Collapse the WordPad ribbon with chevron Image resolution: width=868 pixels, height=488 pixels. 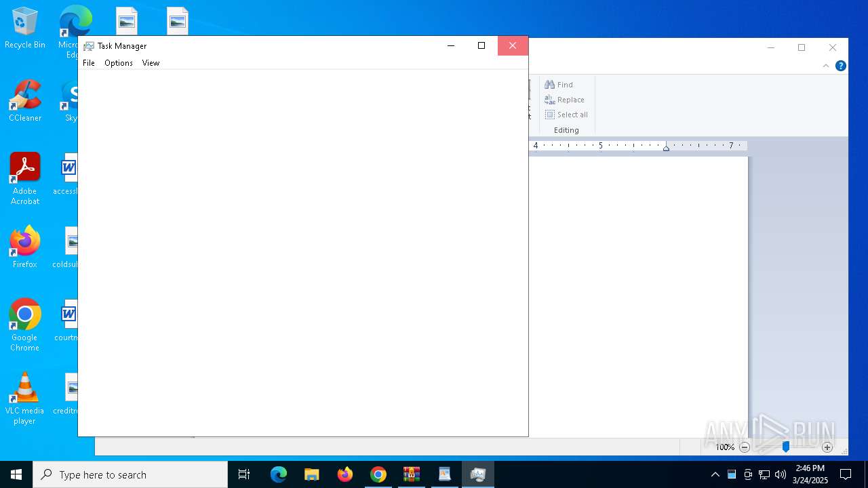[826, 66]
